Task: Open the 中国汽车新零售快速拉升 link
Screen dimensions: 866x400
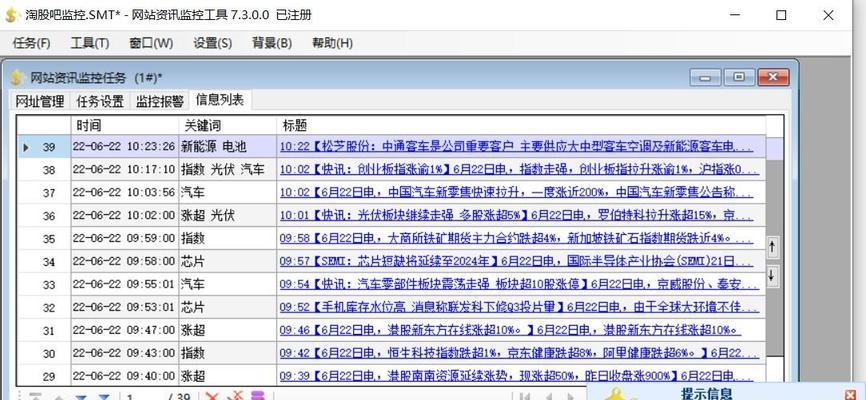Action: pyautogui.click(x=516, y=193)
